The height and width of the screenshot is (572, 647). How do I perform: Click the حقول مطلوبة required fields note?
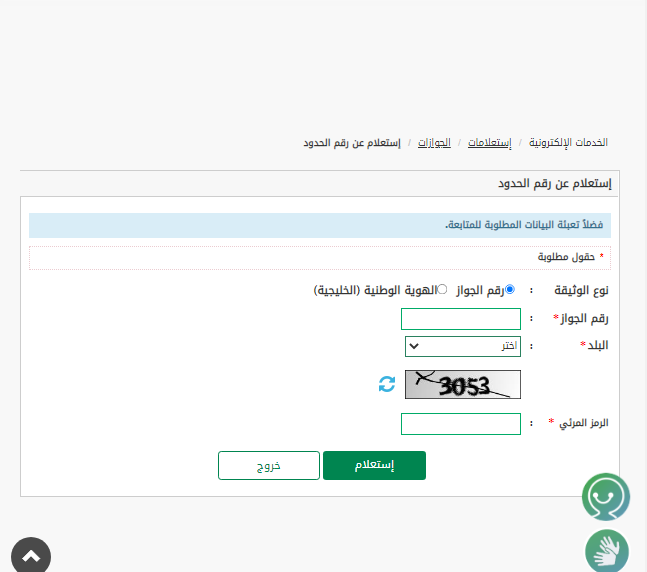pos(566,257)
